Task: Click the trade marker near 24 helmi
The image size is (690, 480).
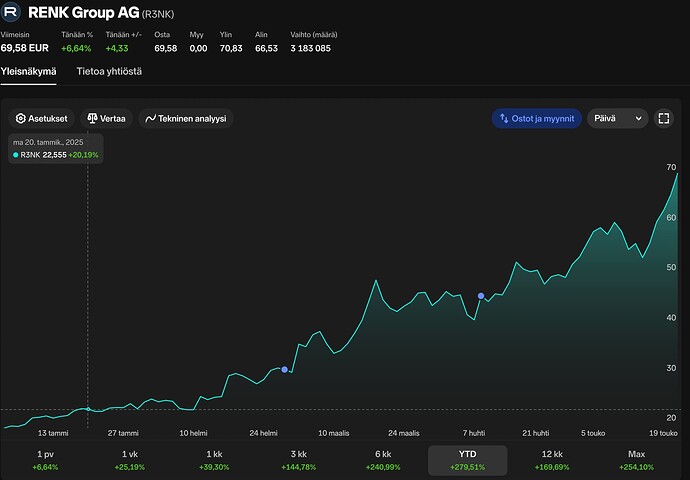Action: click(285, 370)
